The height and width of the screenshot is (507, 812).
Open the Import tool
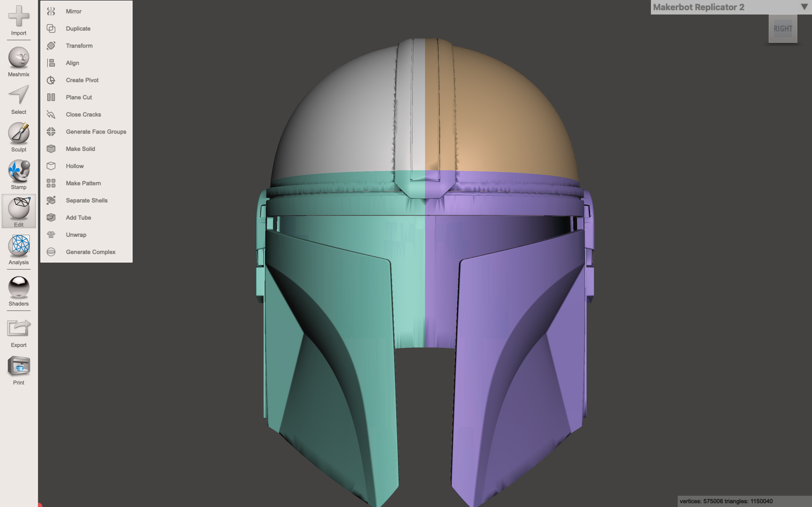tap(19, 20)
